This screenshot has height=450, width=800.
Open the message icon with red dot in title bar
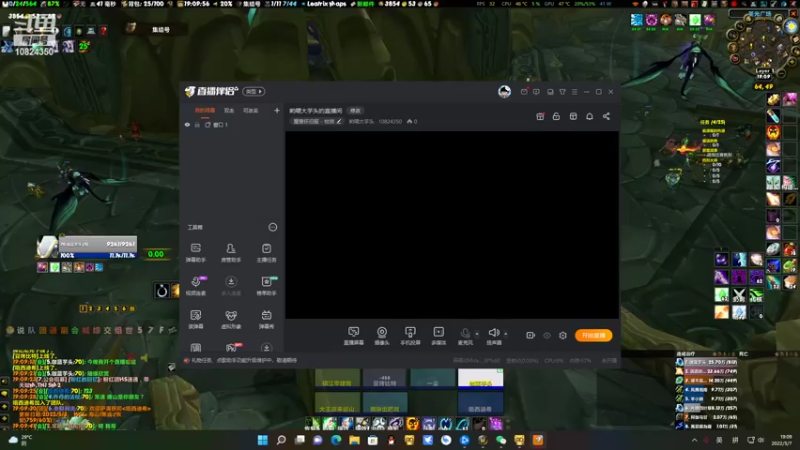(524, 92)
